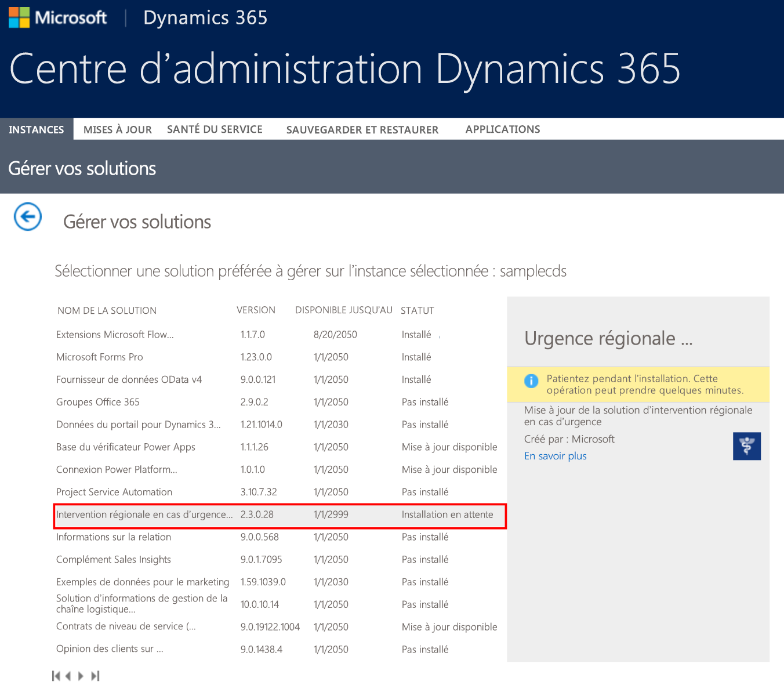Click Créé par : Microsoft text
This screenshot has height=692, width=784.
(x=569, y=439)
